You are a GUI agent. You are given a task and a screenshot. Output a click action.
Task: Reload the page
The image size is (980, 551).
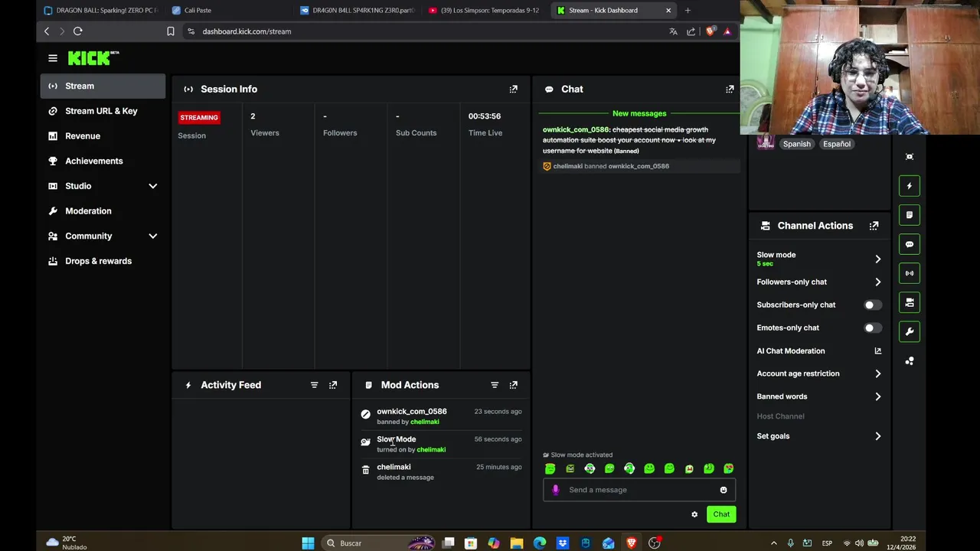tap(77, 31)
